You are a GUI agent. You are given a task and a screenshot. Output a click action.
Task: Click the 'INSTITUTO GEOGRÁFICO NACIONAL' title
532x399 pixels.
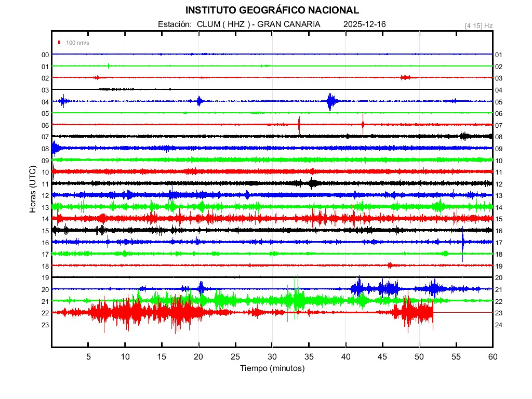point(272,10)
